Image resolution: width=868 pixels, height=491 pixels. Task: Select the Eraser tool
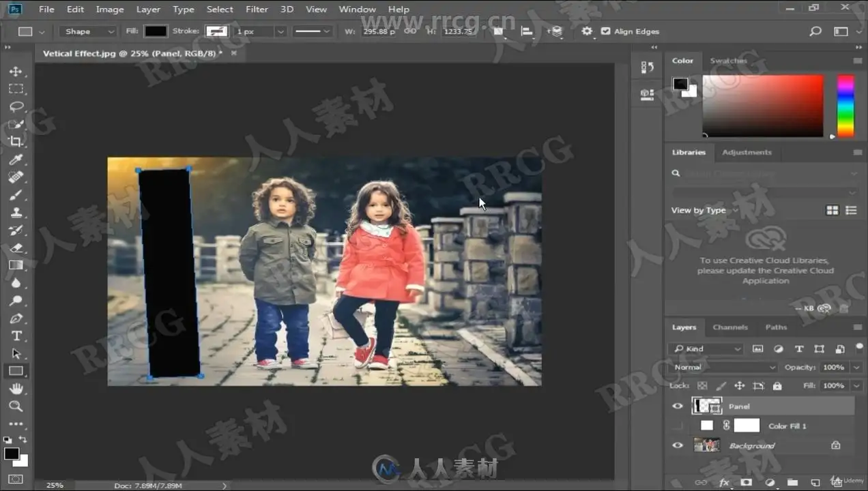(x=16, y=248)
